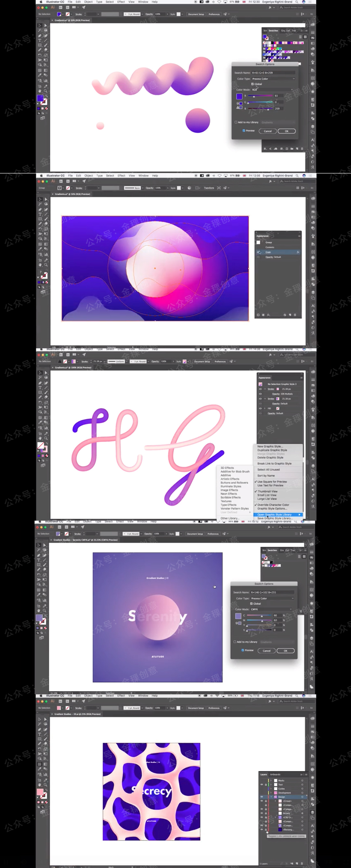The width and height of the screenshot is (351, 868).
Task: Collapse the first Stroke row chevron with 30% Multiply opacity
Action: point(265,389)
